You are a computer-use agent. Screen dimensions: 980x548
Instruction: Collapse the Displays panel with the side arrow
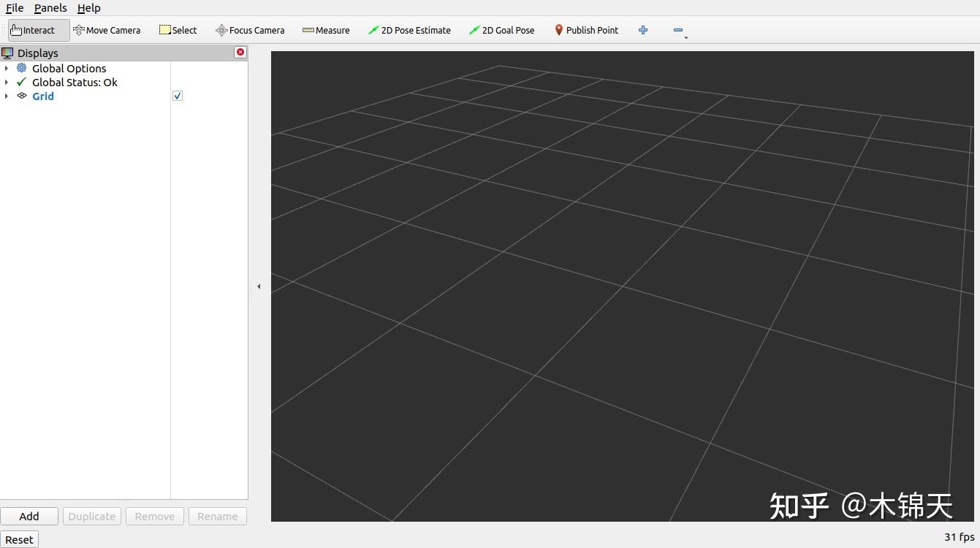point(259,286)
